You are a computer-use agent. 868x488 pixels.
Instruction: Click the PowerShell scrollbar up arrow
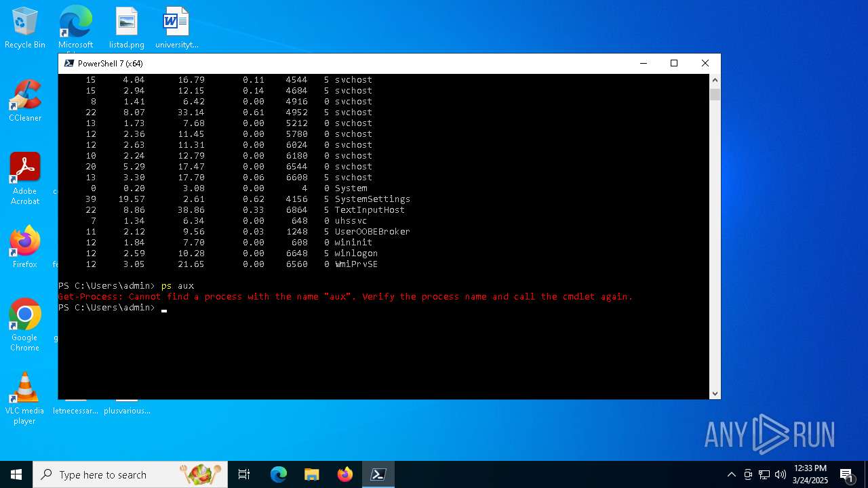click(715, 80)
